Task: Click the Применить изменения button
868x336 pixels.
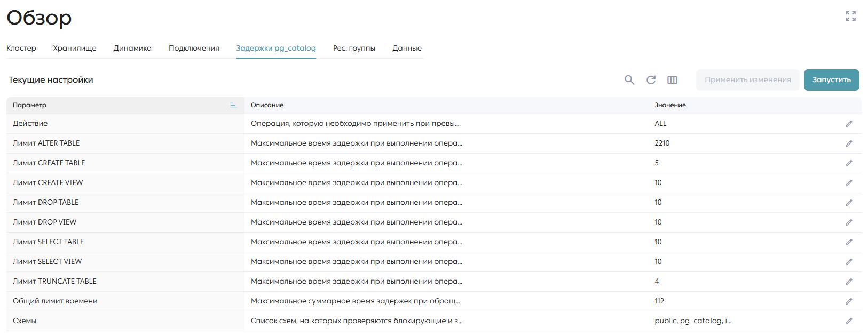Action: tap(748, 80)
